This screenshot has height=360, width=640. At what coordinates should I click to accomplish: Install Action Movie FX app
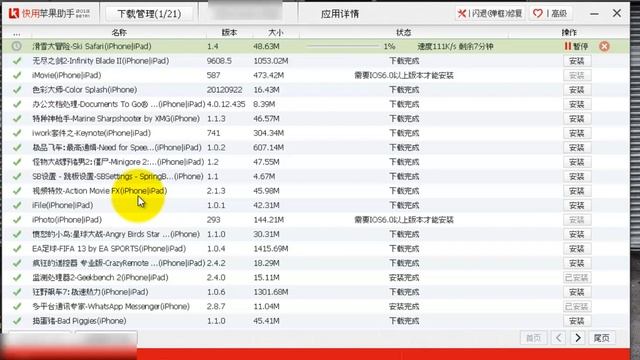577,191
